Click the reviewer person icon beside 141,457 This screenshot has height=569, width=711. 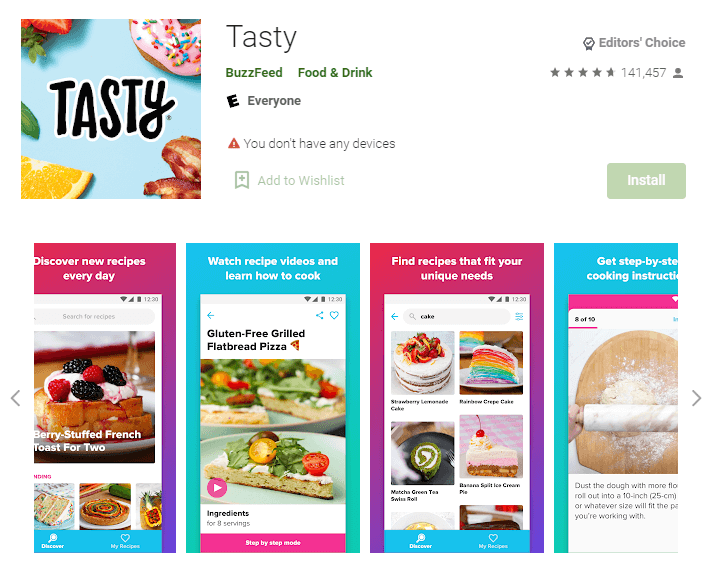pyautogui.click(x=677, y=73)
